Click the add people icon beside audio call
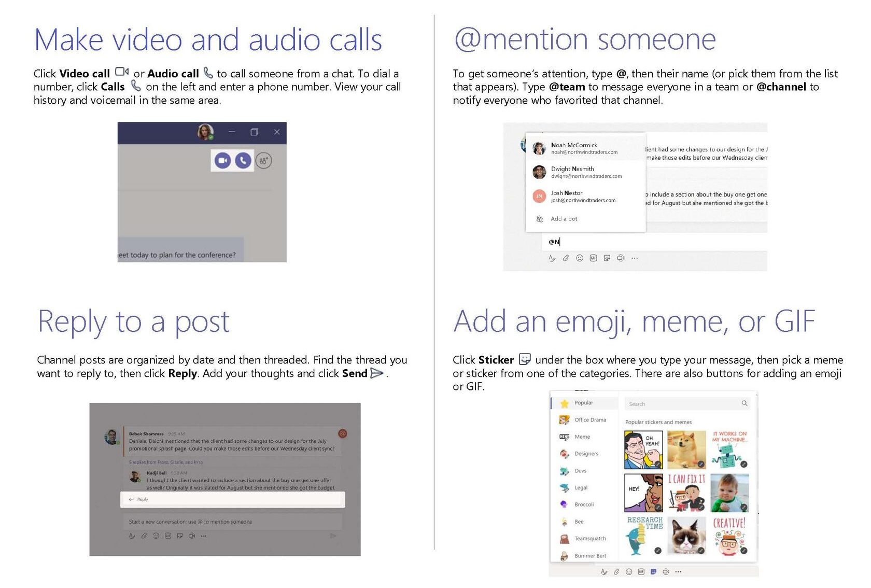This screenshot has width=871, height=588. [x=263, y=161]
